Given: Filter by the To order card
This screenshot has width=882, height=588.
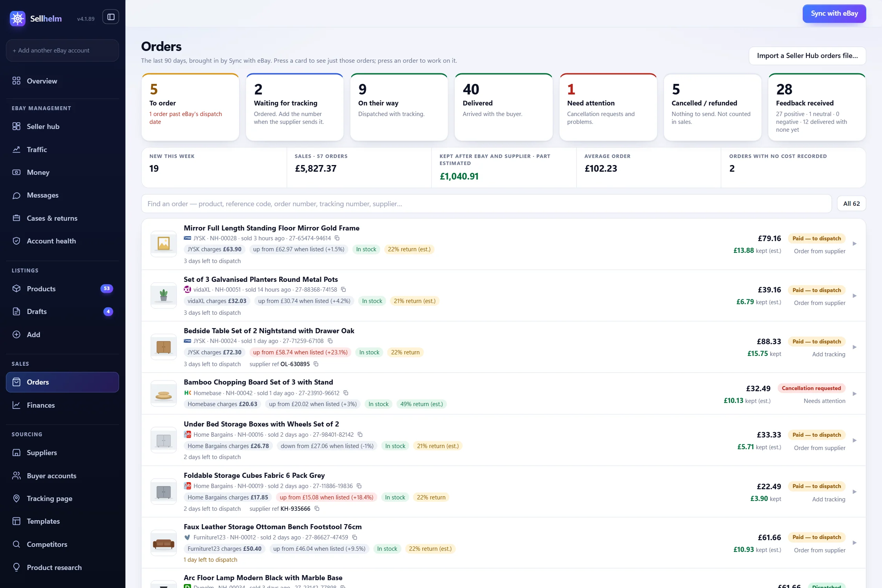Looking at the screenshot, I should [x=190, y=107].
